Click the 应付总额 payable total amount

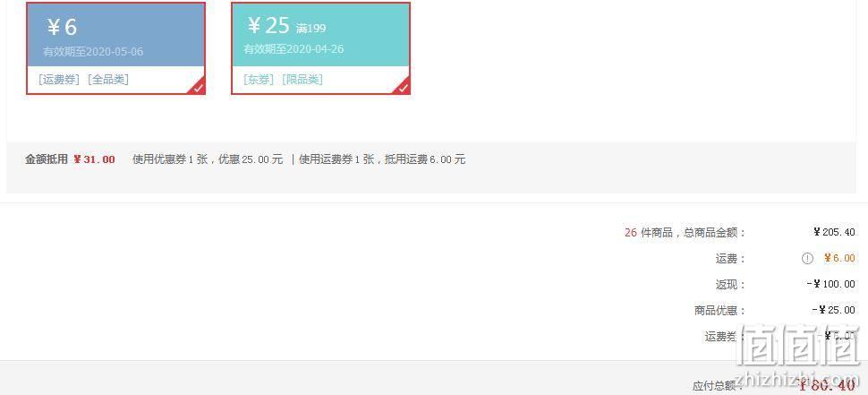click(x=827, y=384)
